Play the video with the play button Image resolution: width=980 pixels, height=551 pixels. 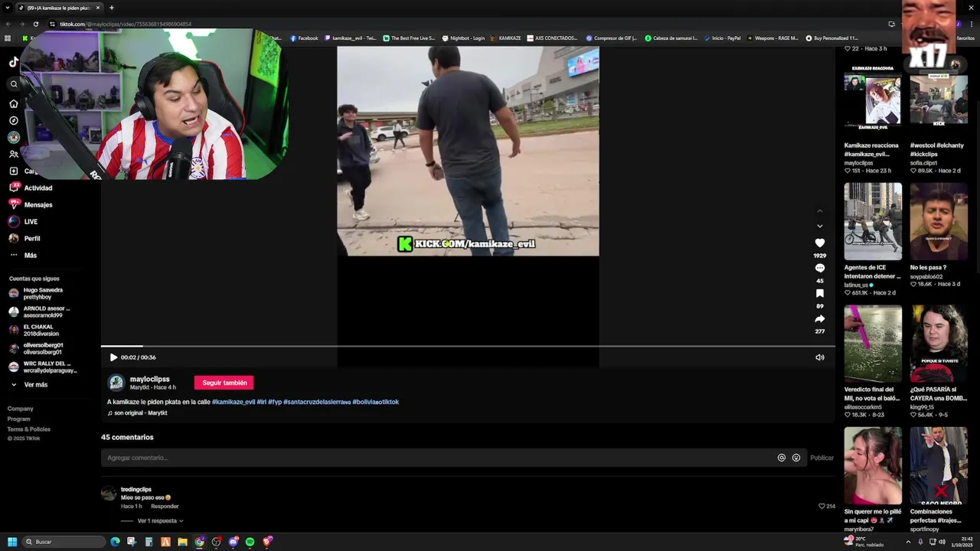coord(113,357)
